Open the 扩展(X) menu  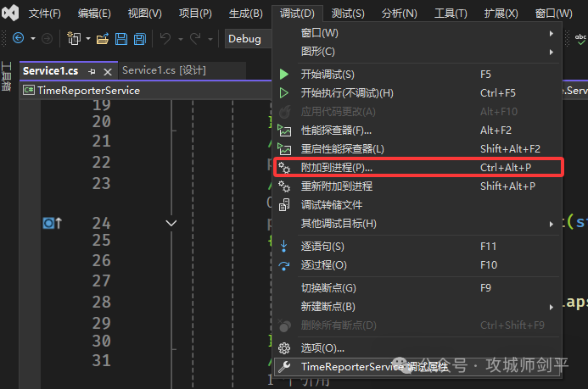[x=501, y=14]
